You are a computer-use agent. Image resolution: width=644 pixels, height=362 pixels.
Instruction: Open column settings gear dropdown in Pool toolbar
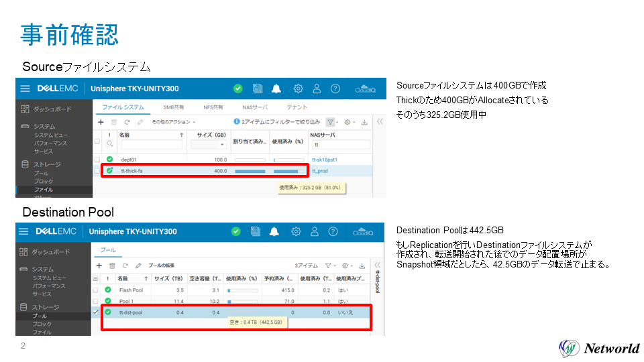tap(347, 265)
